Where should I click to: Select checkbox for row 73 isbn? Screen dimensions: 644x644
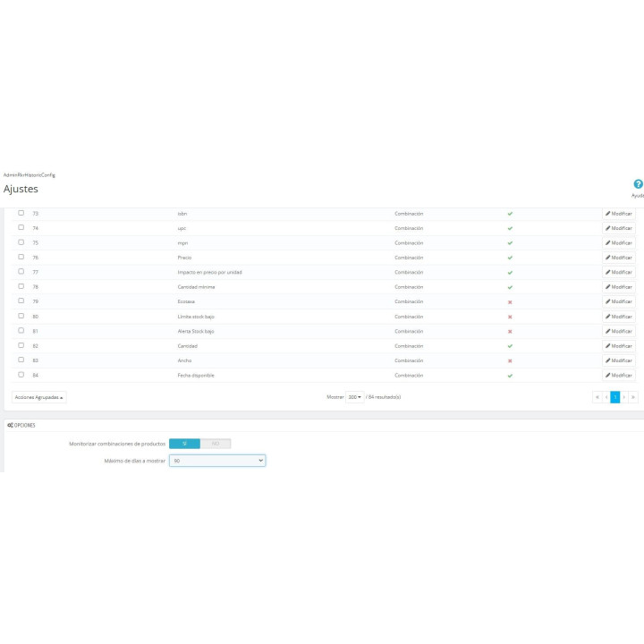tap(21, 213)
